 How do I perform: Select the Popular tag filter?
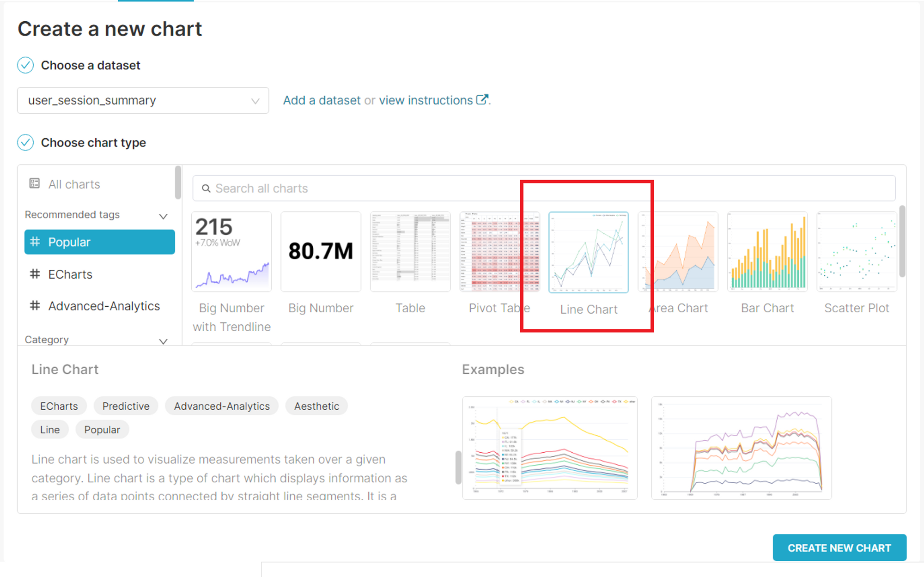[x=99, y=242]
